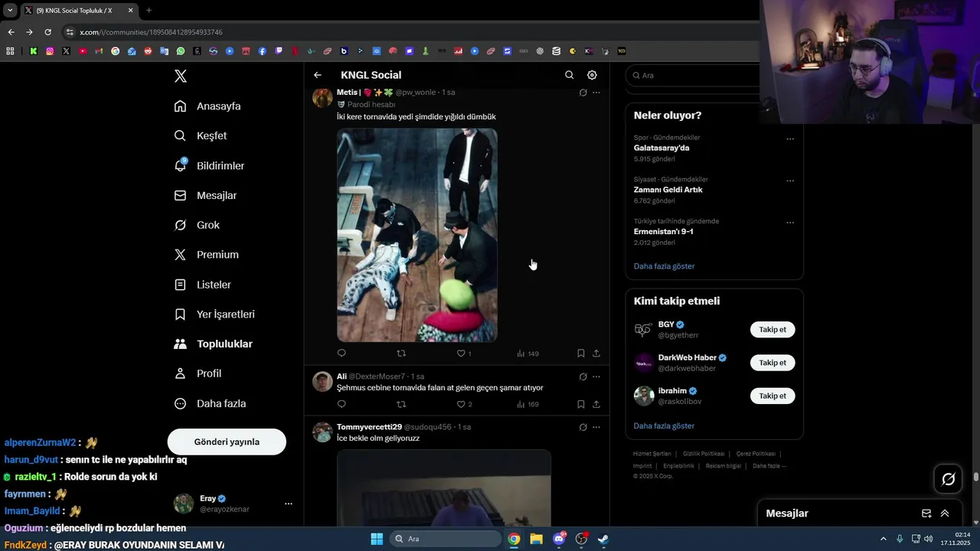Show more trends under Neler oluyor
The width and height of the screenshot is (980, 551).
coord(664,266)
